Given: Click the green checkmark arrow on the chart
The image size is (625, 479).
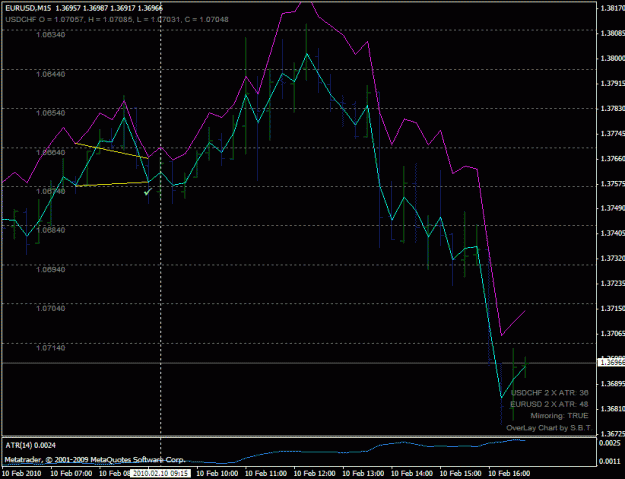Looking at the screenshot, I should pyautogui.click(x=148, y=192).
